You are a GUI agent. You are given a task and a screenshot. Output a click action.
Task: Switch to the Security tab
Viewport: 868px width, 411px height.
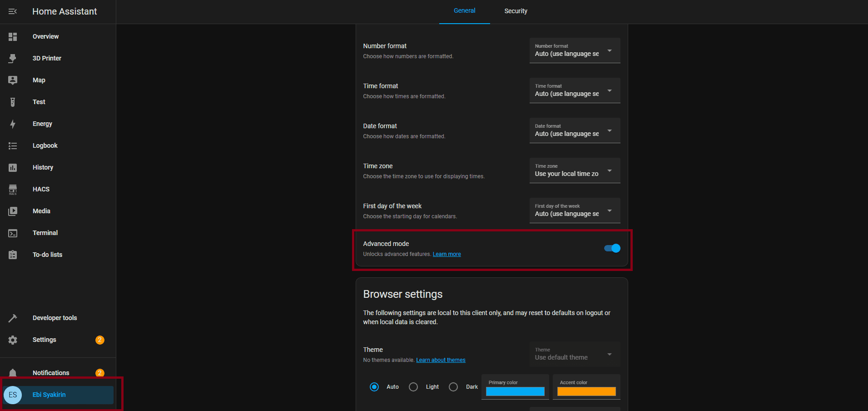tap(516, 11)
